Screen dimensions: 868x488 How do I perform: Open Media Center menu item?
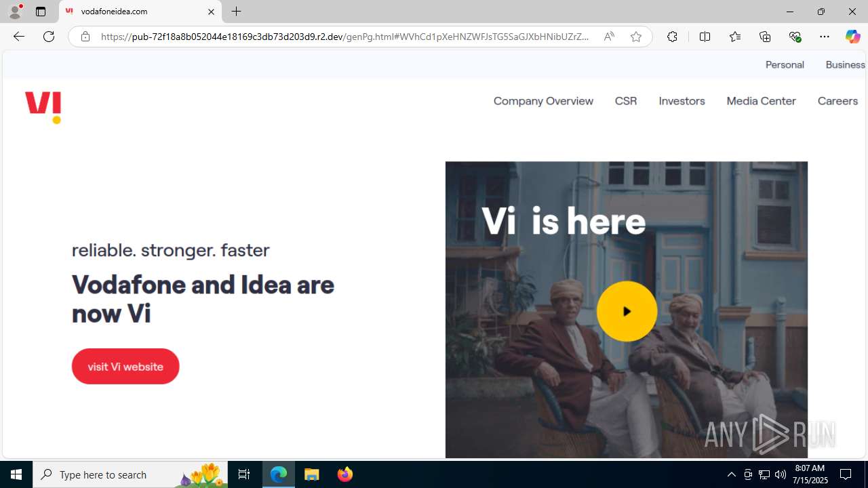tap(761, 101)
